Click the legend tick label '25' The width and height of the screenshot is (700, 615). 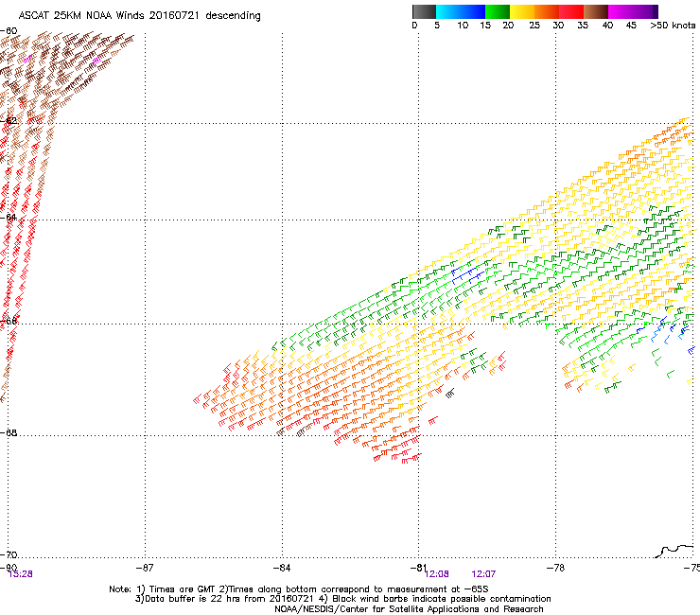534,26
